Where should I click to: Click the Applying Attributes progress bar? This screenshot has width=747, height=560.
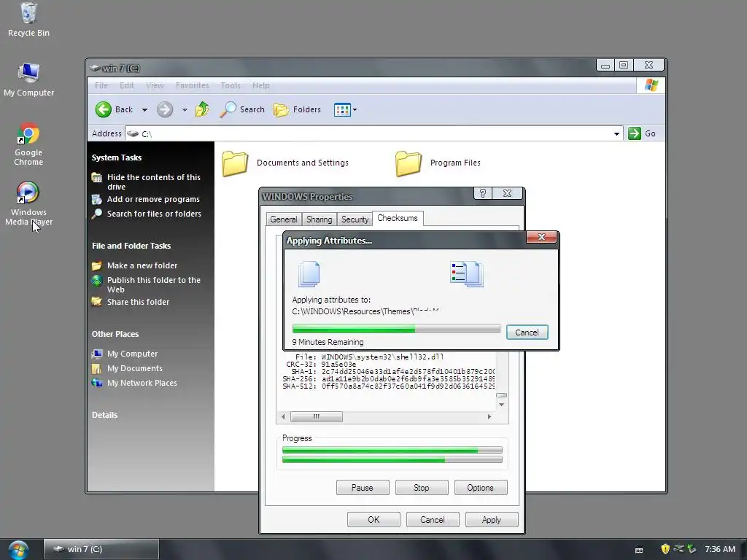(x=396, y=329)
